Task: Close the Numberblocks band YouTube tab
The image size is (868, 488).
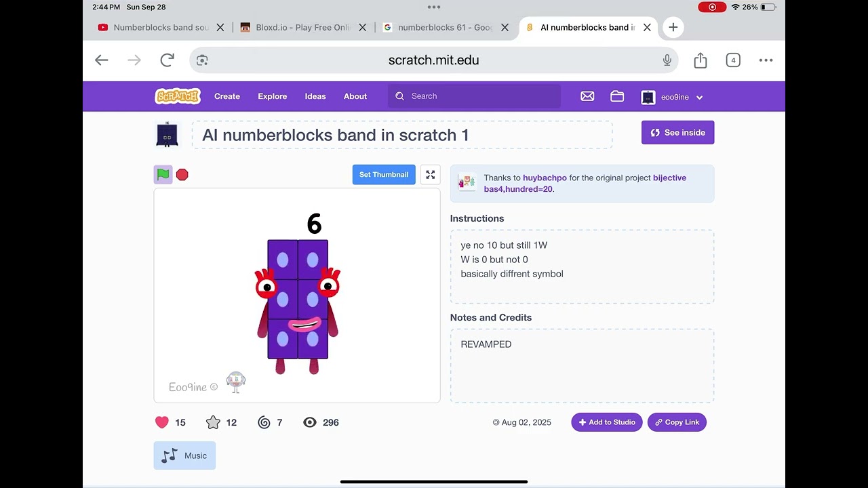Action: (220, 28)
